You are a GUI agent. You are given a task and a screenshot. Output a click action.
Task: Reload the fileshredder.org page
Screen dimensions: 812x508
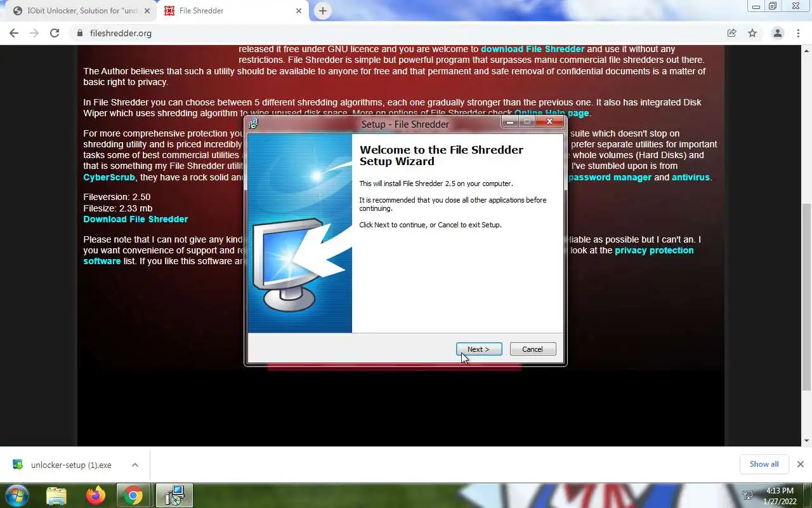point(55,33)
